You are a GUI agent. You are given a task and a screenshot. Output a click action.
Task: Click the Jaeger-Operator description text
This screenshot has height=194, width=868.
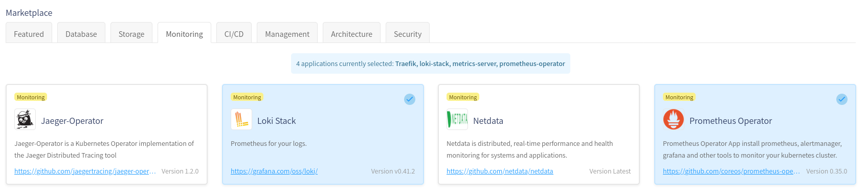point(104,149)
